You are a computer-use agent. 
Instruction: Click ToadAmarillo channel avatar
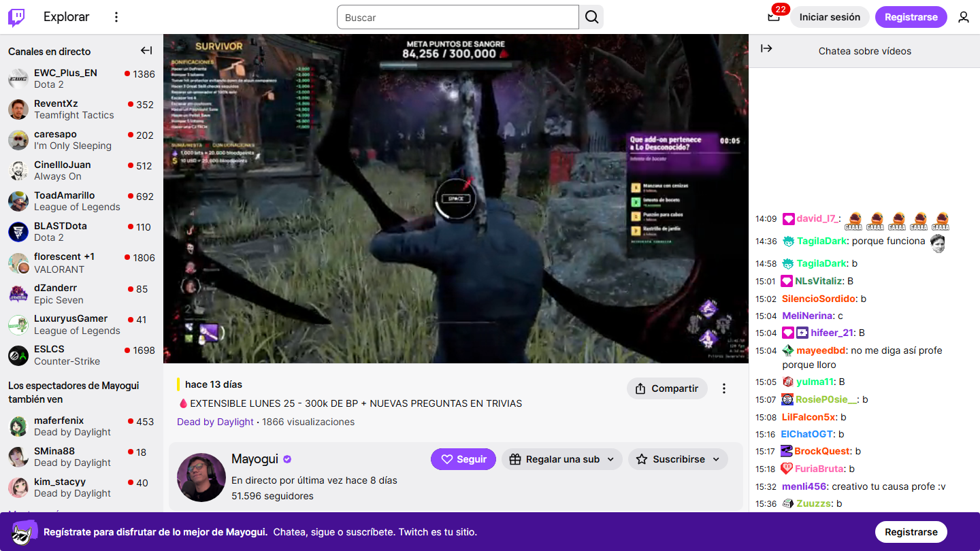click(x=18, y=201)
